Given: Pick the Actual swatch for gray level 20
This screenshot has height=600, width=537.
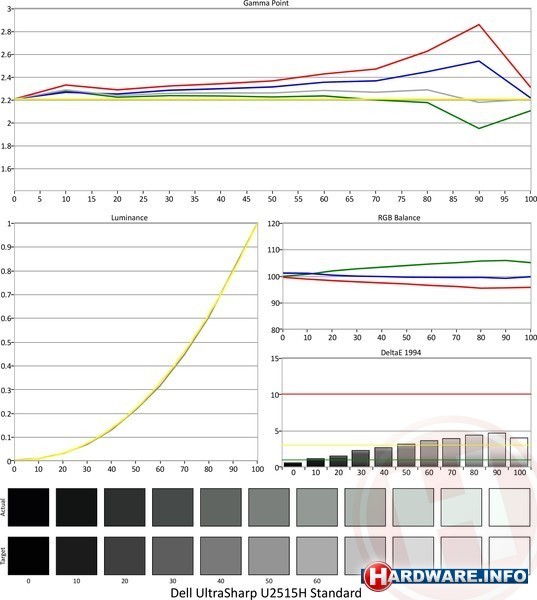Looking at the screenshot, I should [x=124, y=507].
